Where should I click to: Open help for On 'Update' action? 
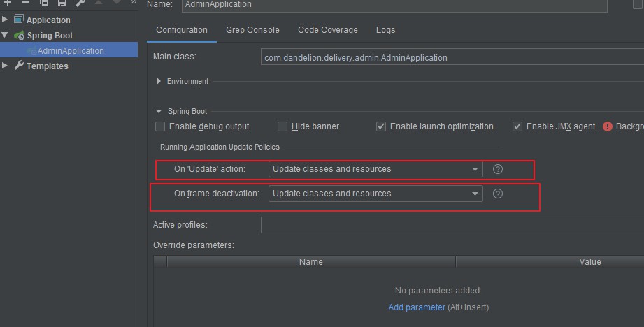tap(497, 169)
